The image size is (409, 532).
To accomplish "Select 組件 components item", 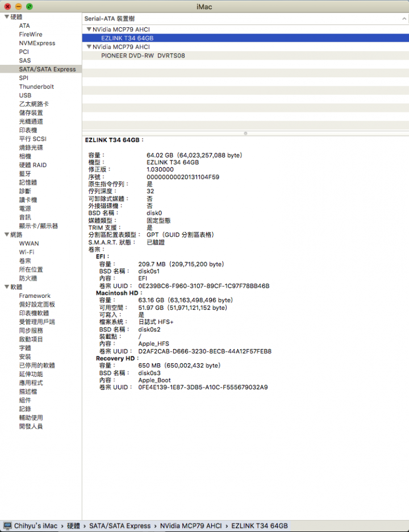I will [25, 400].
